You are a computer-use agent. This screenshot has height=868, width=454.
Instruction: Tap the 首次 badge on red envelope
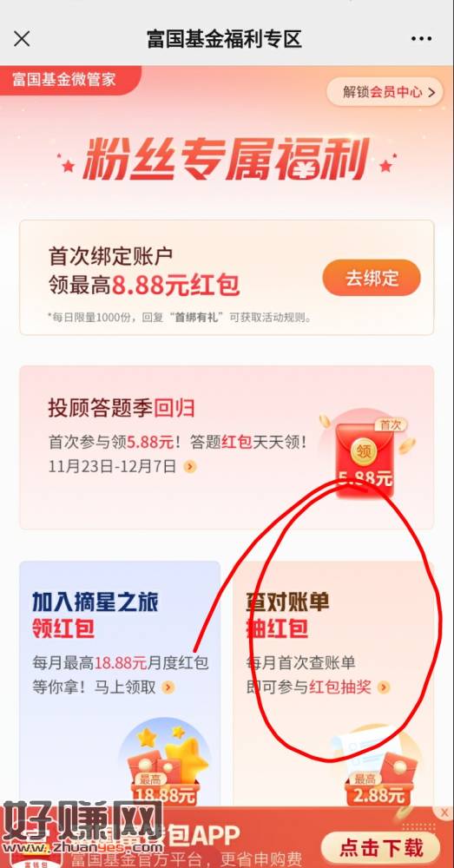(x=391, y=424)
